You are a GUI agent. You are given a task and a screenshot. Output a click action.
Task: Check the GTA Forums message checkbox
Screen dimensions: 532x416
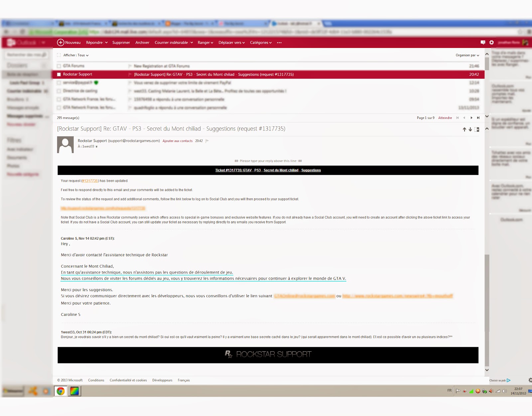[59, 66]
